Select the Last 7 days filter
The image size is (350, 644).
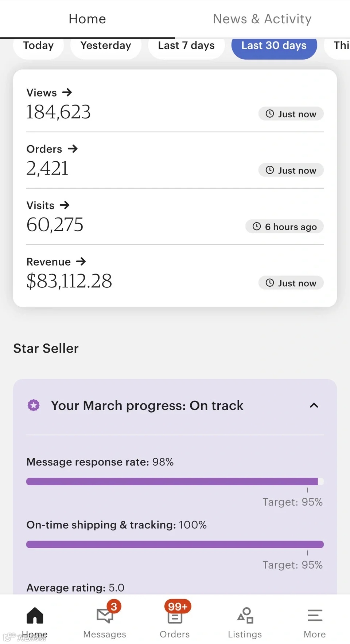point(186,46)
